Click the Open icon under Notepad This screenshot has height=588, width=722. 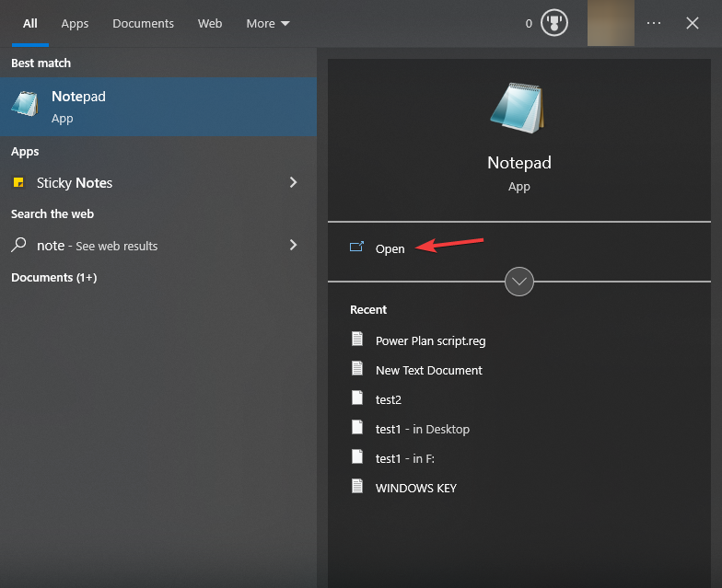coord(357,248)
